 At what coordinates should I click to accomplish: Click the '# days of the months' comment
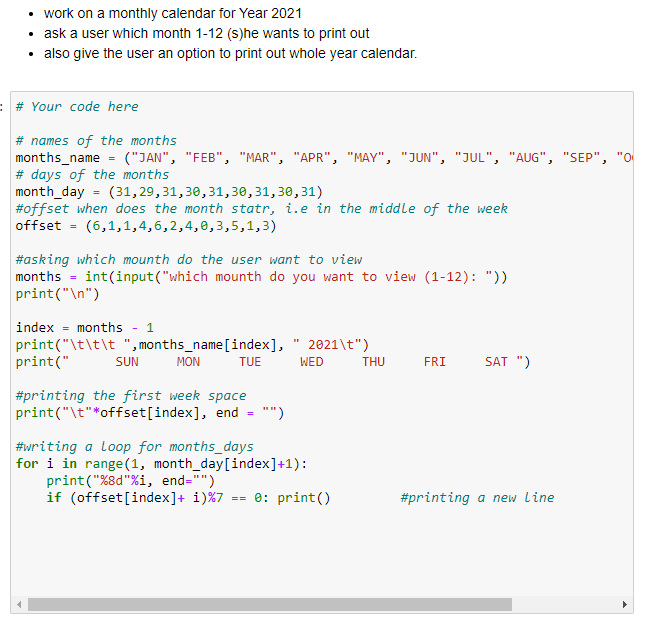(x=92, y=175)
